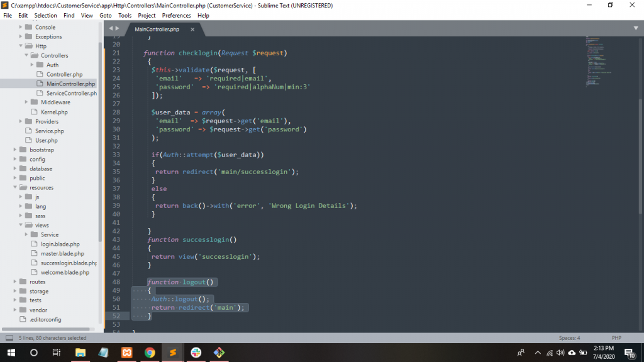Click the minimap code preview

click(602, 63)
